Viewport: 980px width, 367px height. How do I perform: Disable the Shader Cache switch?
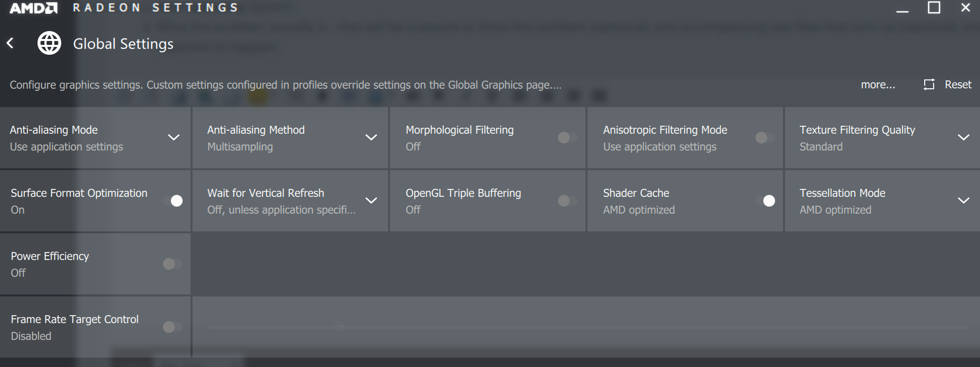point(765,201)
